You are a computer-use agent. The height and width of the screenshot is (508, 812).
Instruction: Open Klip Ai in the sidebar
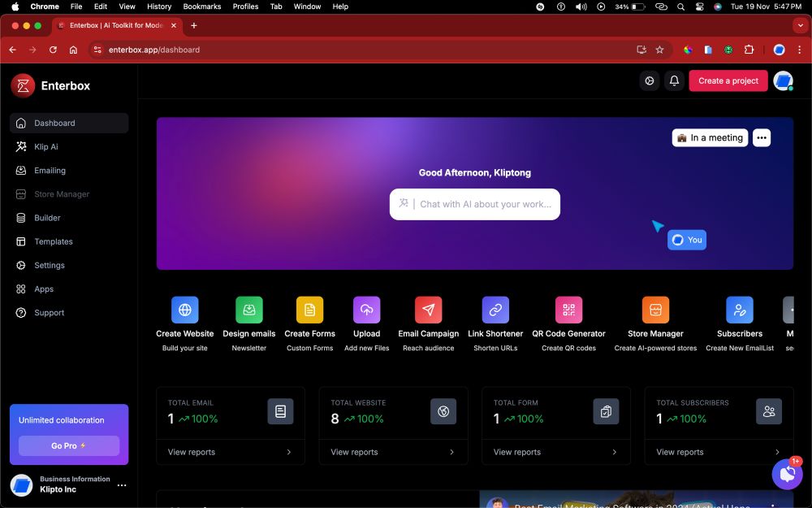coord(69,146)
